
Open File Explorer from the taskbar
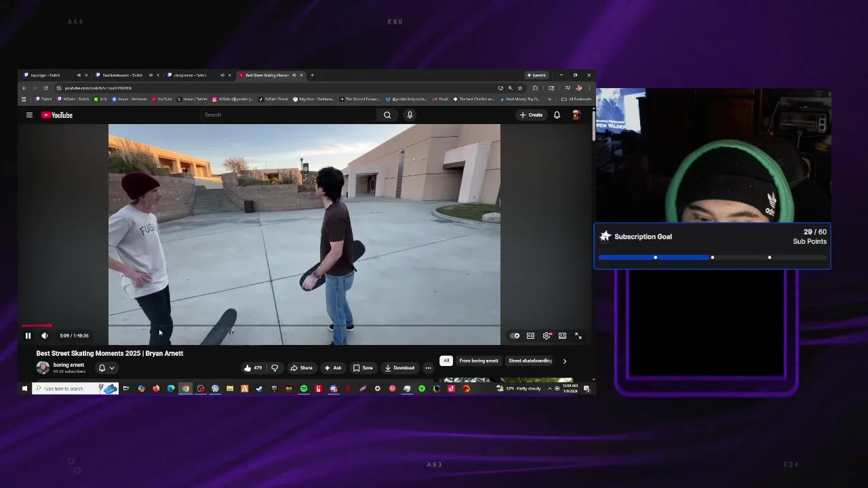point(230,388)
